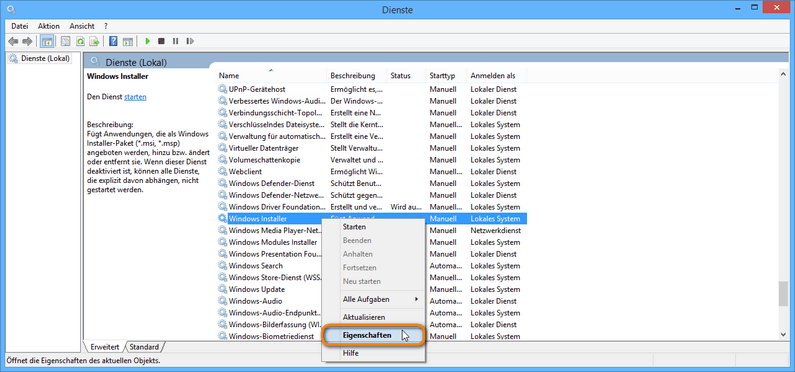Viewport: 795px width, 372px height.
Task: Switch to the Standard tab
Action: coord(144,347)
